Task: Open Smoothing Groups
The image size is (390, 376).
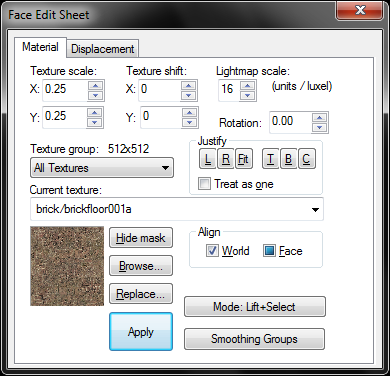Action: coord(254,339)
